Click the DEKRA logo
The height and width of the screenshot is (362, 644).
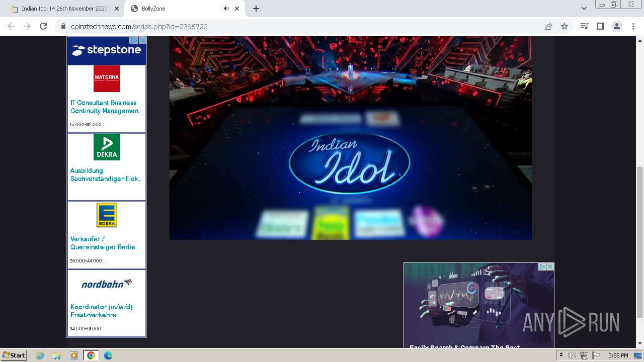[x=107, y=147]
